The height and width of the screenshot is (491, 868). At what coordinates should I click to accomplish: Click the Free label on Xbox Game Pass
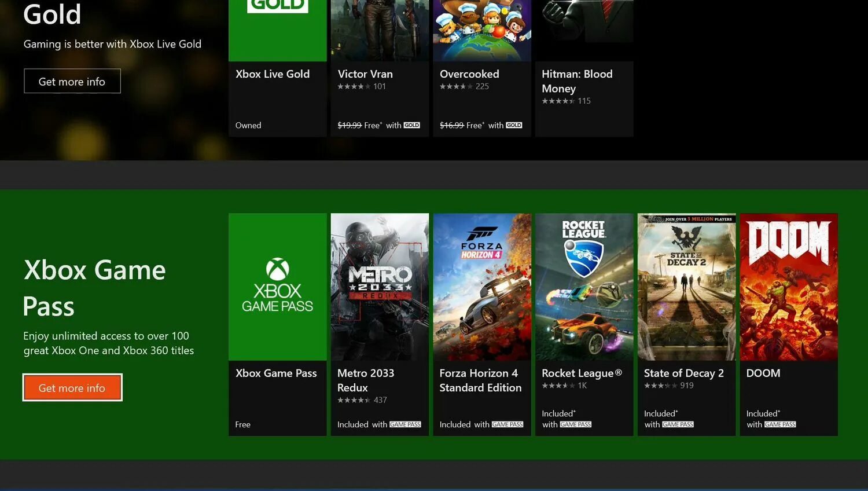click(x=243, y=424)
